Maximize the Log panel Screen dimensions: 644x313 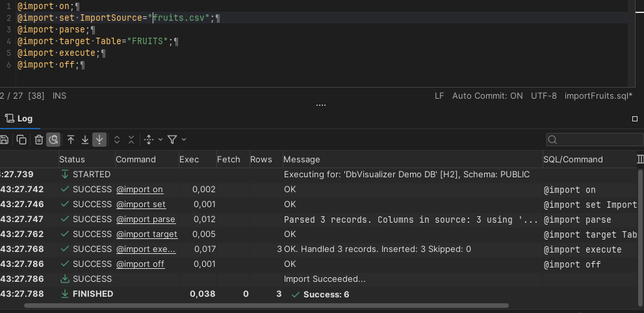pos(635,119)
